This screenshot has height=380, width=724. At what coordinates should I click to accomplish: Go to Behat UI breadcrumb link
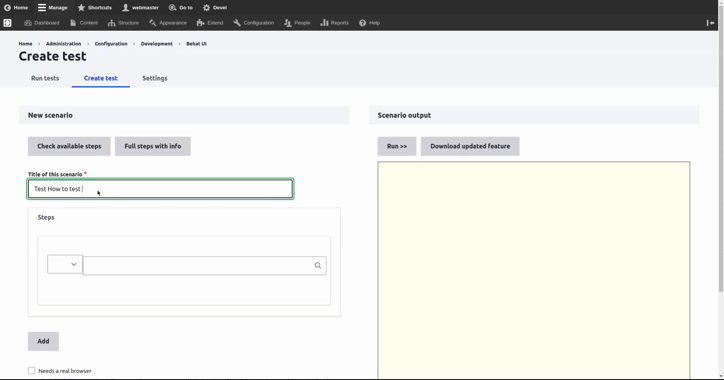click(x=196, y=43)
